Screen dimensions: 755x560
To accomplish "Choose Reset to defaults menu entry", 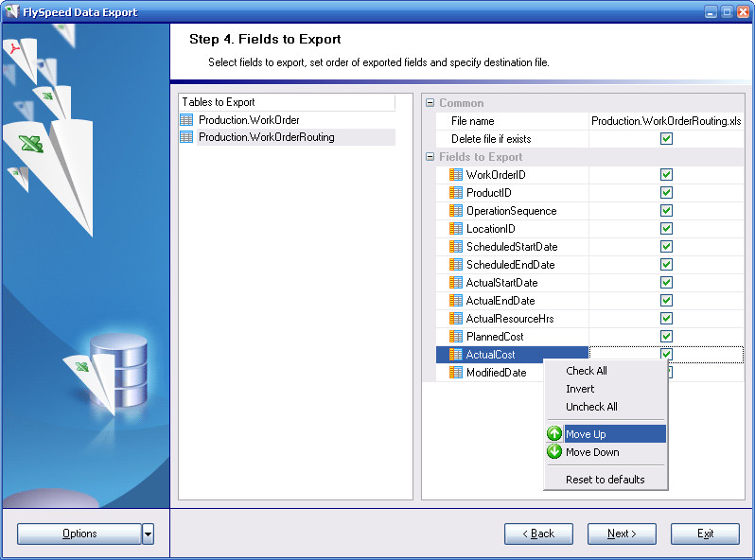I will 605,479.
